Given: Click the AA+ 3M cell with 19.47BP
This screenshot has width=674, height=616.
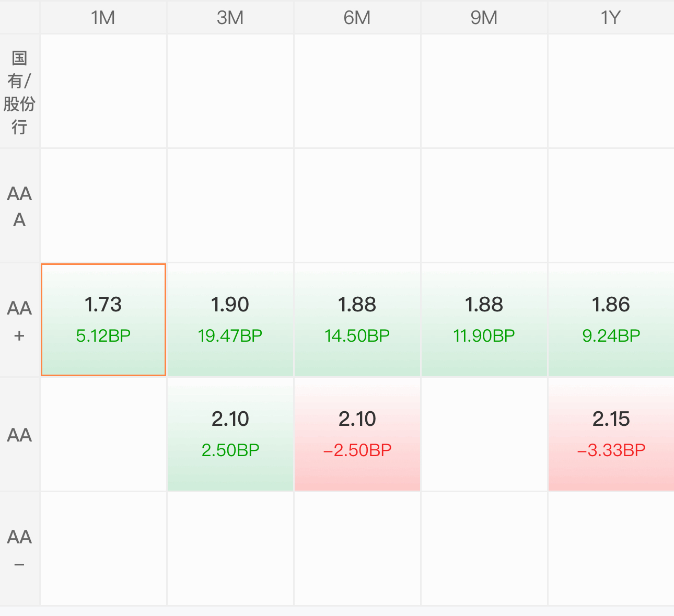Looking at the screenshot, I should tap(230, 319).
